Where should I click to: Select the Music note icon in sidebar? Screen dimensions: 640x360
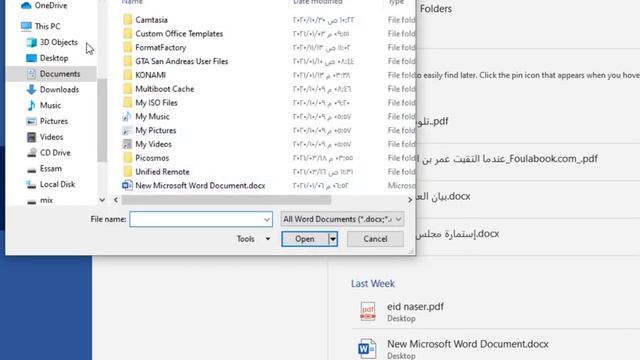coord(31,105)
